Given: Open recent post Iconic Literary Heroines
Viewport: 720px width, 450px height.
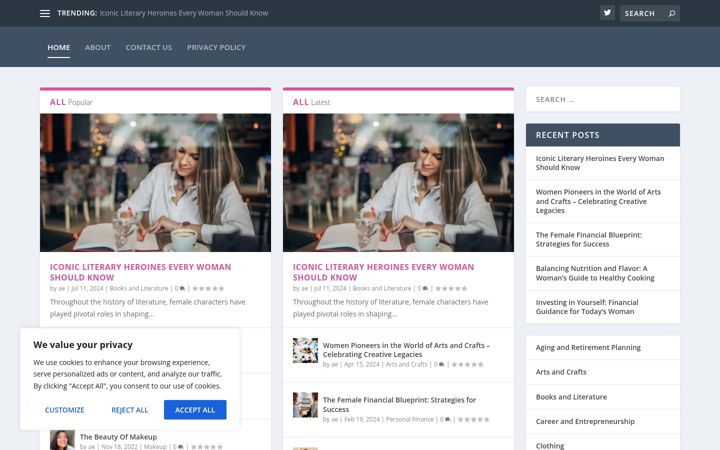Looking at the screenshot, I should [x=600, y=163].
